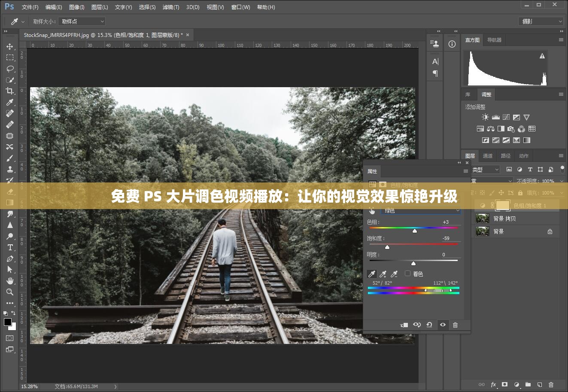568x392 pixels.
Task: Click the lock on 背景 layer
Action: 550,231
